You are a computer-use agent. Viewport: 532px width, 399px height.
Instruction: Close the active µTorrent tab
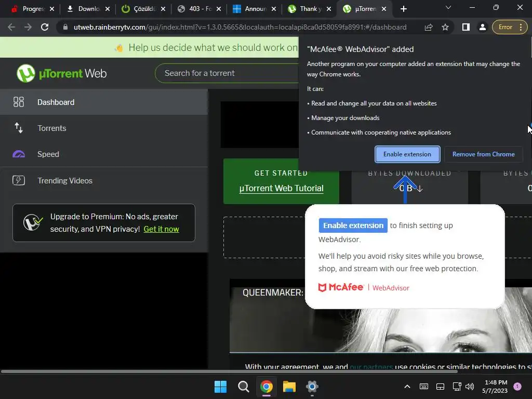(384, 9)
